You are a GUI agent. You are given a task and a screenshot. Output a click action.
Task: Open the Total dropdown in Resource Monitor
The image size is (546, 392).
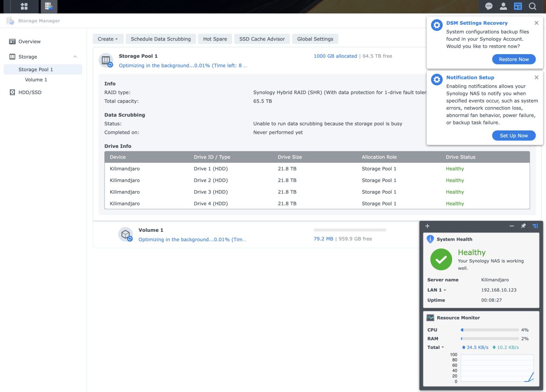coord(436,347)
